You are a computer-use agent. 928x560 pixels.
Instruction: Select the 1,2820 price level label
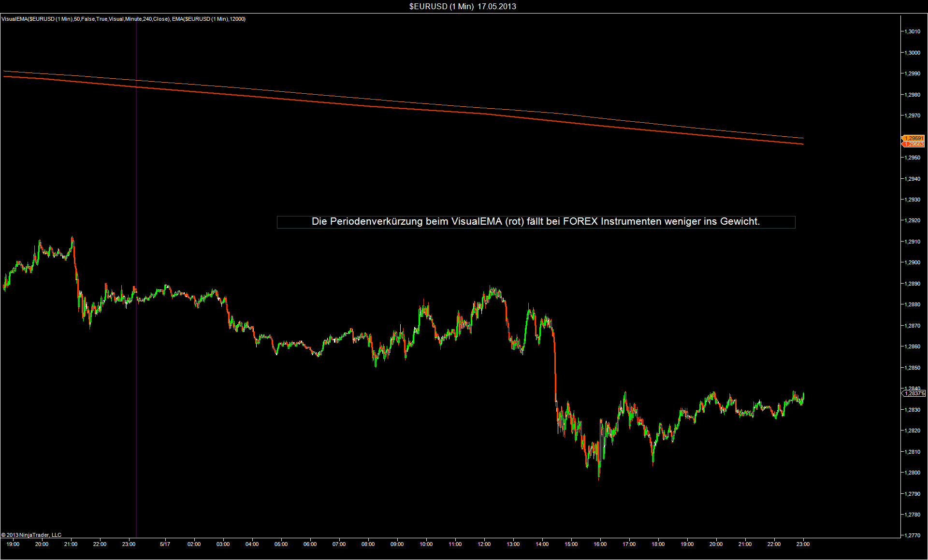(913, 431)
